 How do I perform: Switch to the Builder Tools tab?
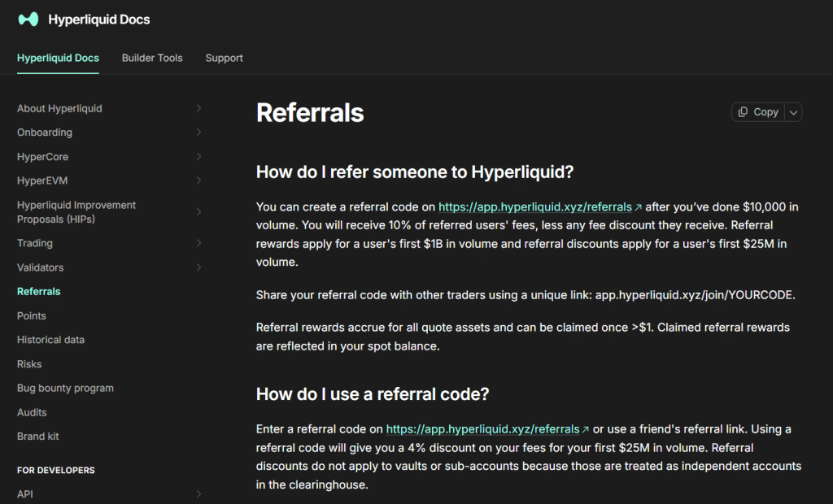click(152, 58)
